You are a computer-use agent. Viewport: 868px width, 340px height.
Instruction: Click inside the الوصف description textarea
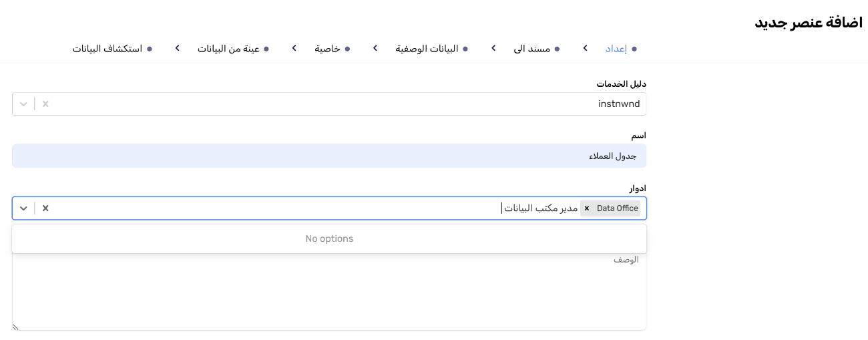[x=329, y=294]
